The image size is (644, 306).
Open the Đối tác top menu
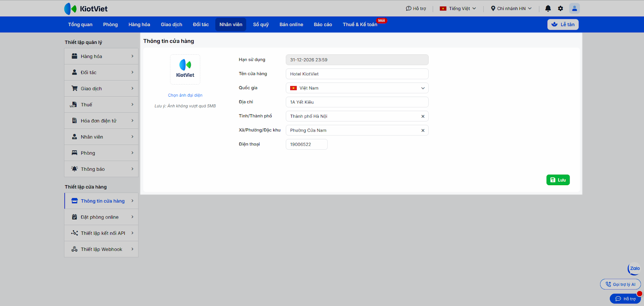click(x=201, y=25)
